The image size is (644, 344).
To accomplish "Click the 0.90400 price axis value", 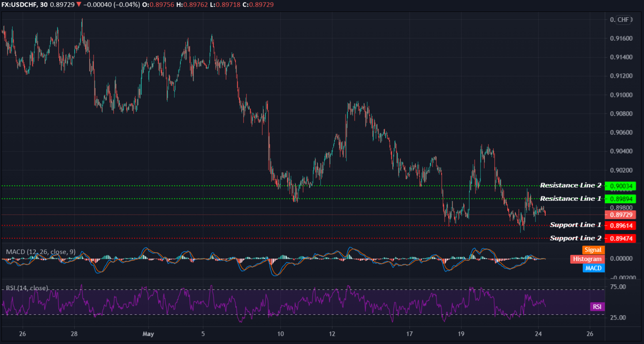I will (621, 151).
